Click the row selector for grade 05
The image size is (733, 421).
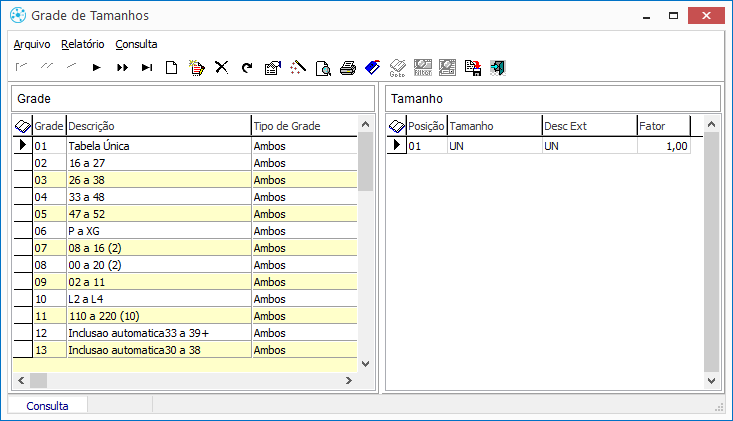[x=23, y=214]
